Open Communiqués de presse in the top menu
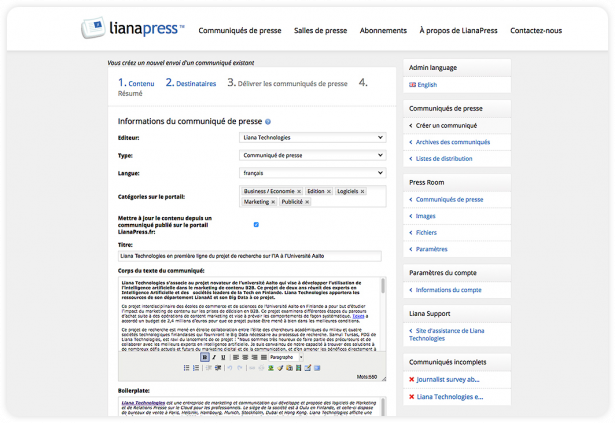615x423 pixels. click(x=240, y=31)
